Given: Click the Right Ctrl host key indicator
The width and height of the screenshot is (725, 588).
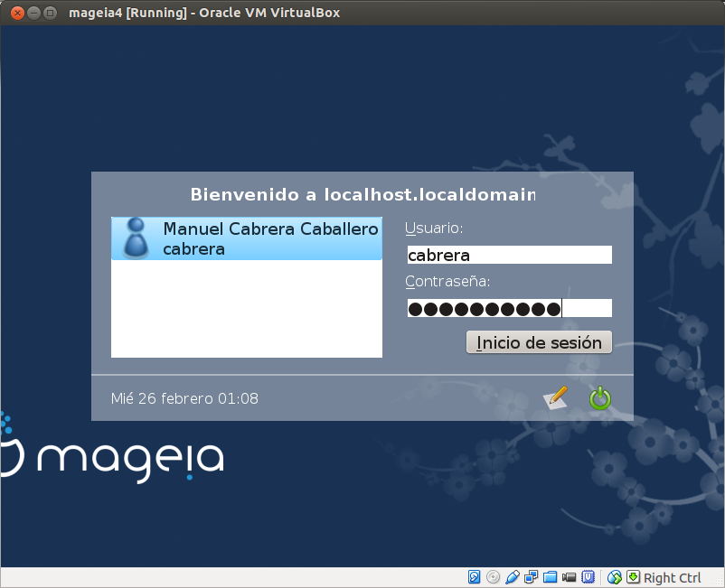Looking at the screenshot, I should [x=672, y=576].
